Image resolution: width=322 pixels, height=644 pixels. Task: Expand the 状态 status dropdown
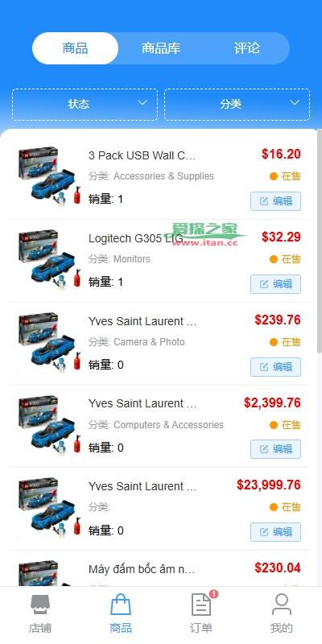[x=85, y=105]
